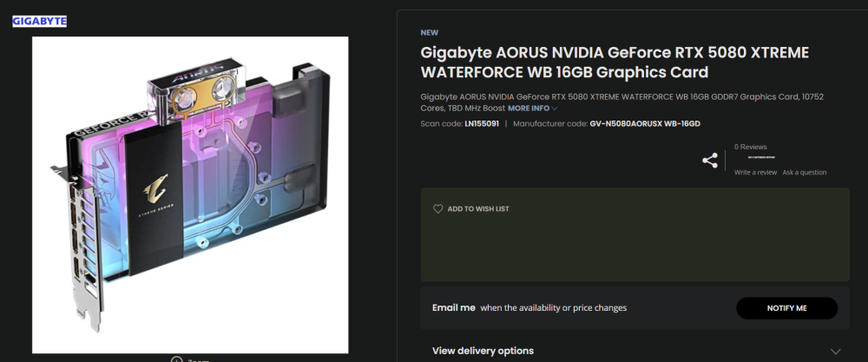Open the View delivery options section title
The image size is (868, 362).
click(x=483, y=351)
